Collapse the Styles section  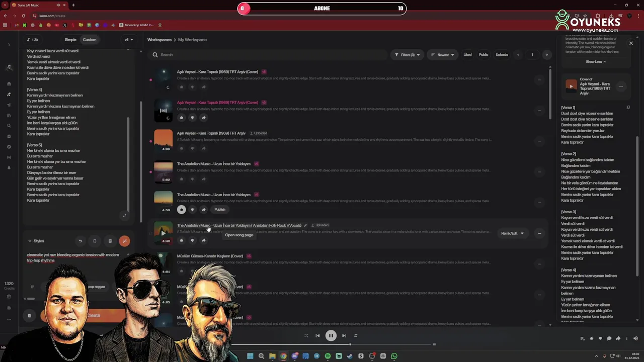(x=36, y=241)
